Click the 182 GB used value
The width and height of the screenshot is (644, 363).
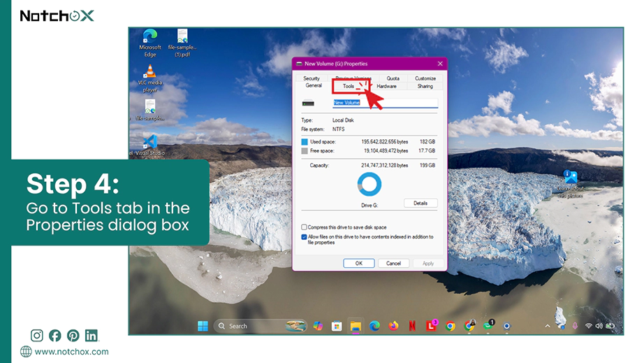point(427,141)
